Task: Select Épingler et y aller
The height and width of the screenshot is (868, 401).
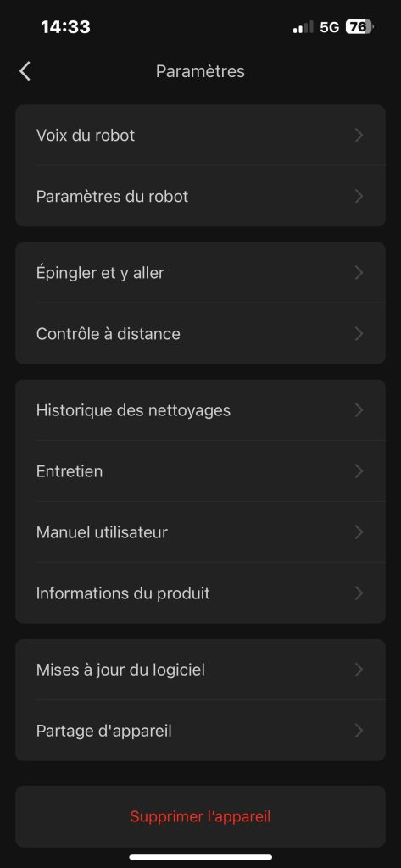Action: pos(200,272)
